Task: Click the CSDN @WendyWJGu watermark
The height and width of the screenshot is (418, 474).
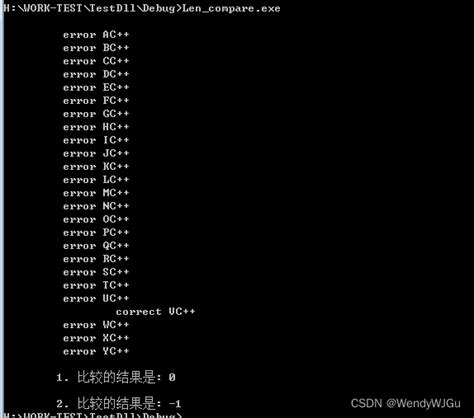Action: coord(406,403)
